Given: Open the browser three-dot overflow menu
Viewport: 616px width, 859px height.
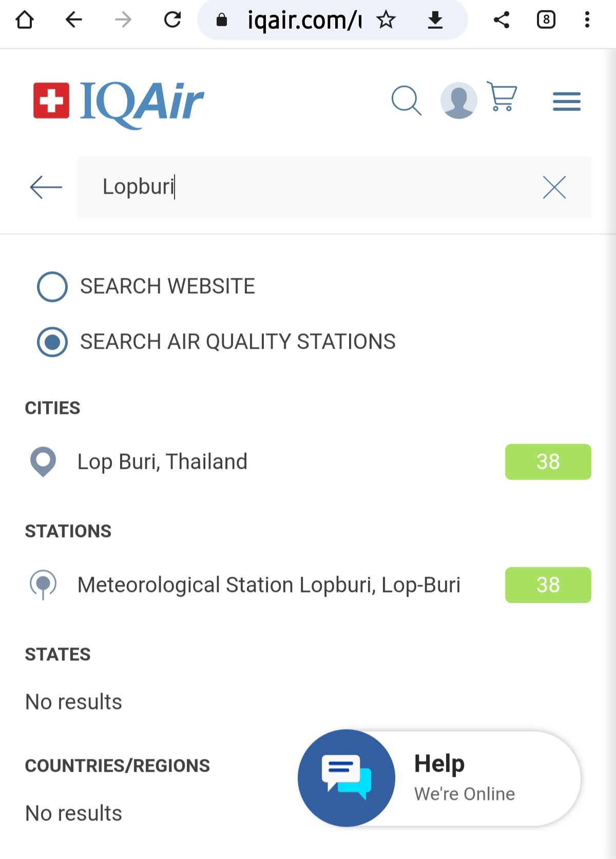Looking at the screenshot, I should point(587,20).
